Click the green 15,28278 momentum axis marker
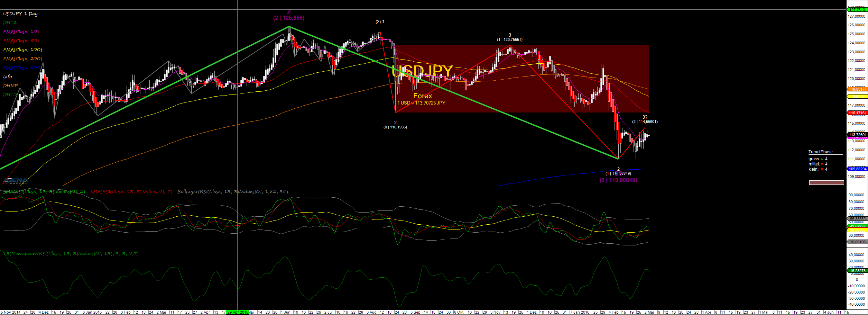The height and width of the screenshot is (315, 868). pyautogui.click(x=858, y=271)
